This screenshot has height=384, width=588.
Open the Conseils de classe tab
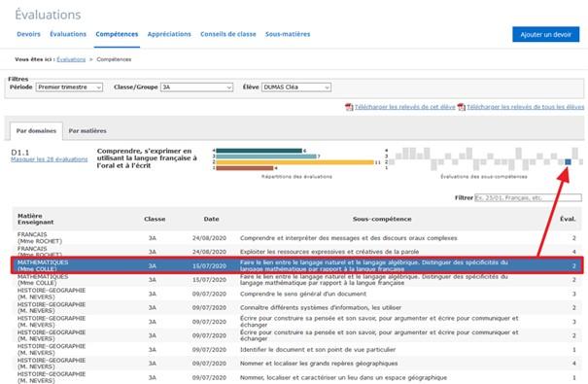(x=228, y=34)
